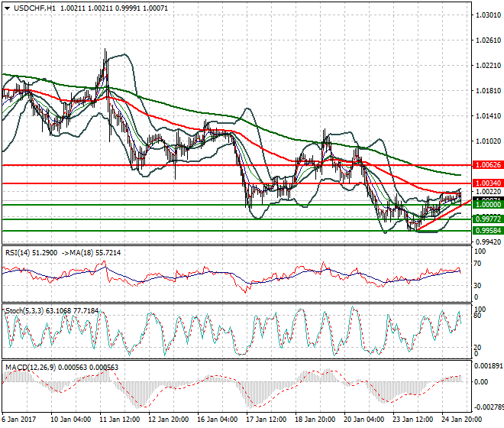Image resolution: width=504 pixels, height=428 pixels.
Task: Click the 1.02210 price scale value
Action: (x=489, y=66)
